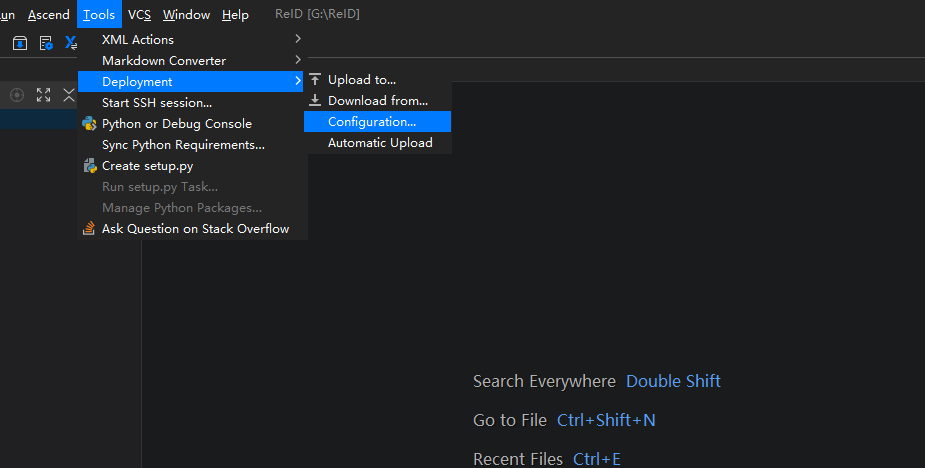Expand the Deployment submenu arrow

298,82
